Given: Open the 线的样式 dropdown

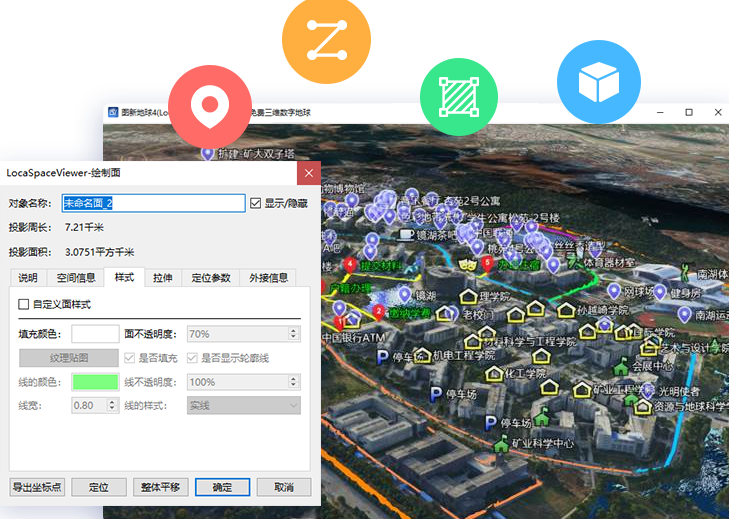Looking at the screenshot, I should [x=243, y=406].
